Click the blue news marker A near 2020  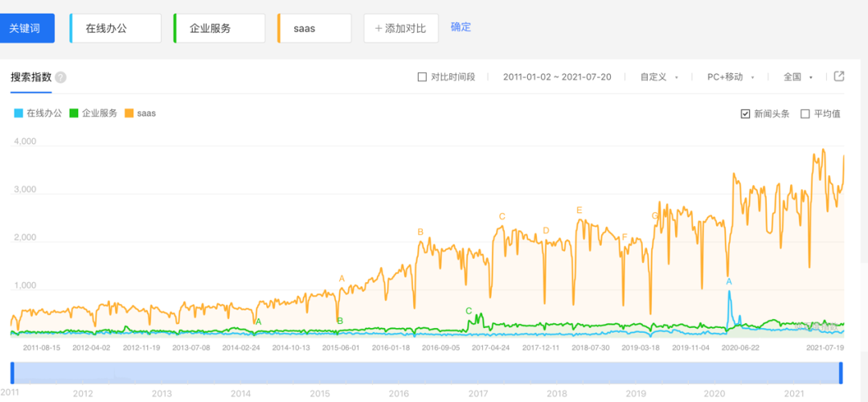click(729, 281)
